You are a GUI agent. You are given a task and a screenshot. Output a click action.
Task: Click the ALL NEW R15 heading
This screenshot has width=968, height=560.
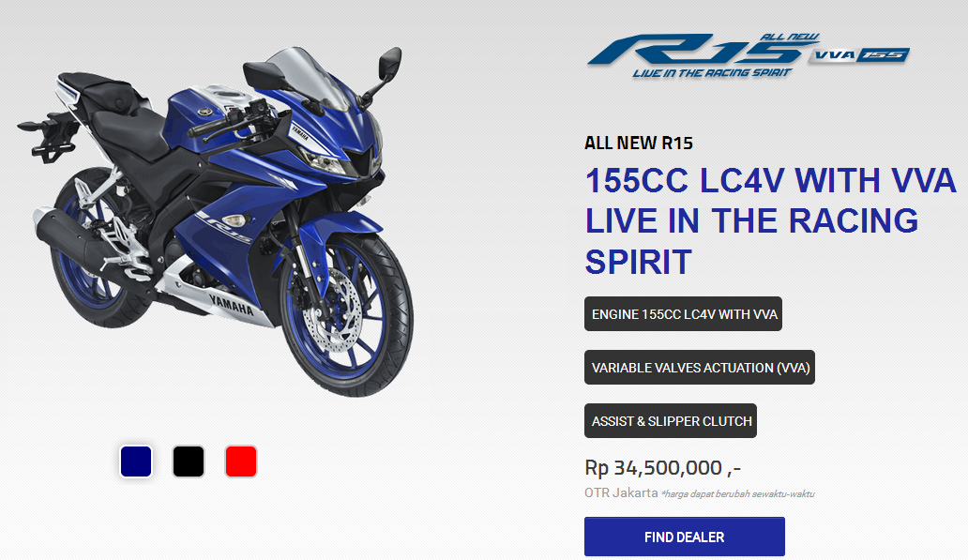click(639, 144)
